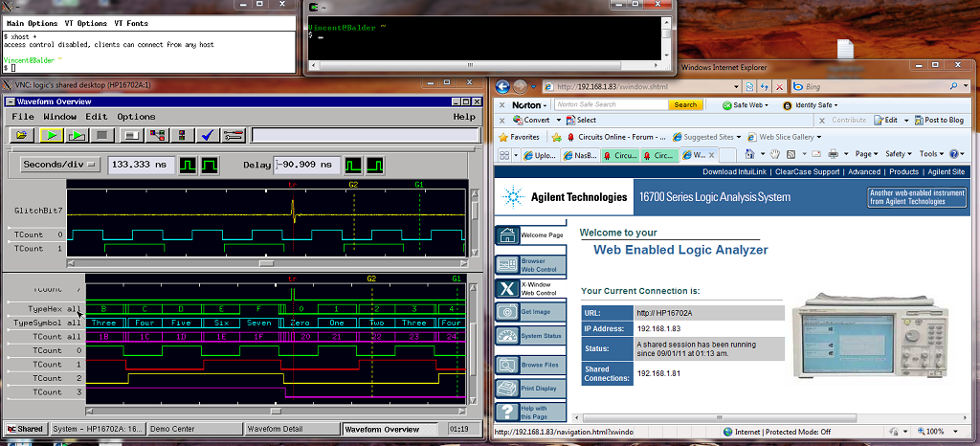Open VT Options menu in the xterm window
The image size is (980, 446).
(x=85, y=24)
